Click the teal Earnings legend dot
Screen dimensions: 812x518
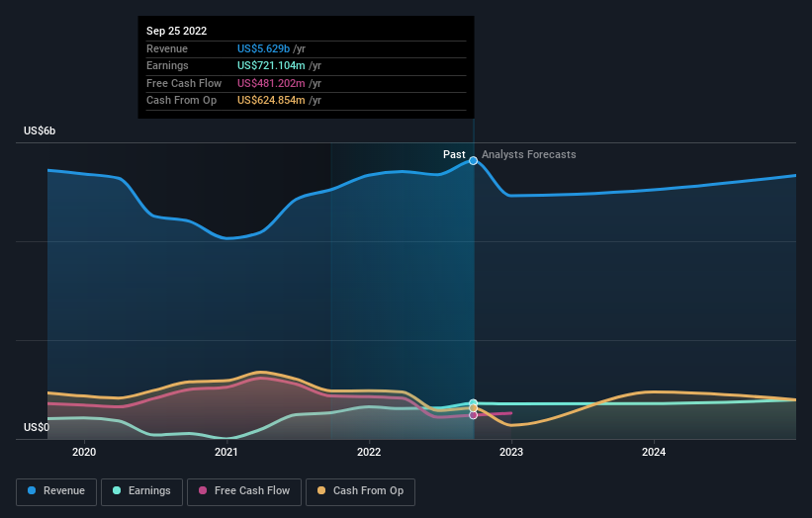point(117,490)
